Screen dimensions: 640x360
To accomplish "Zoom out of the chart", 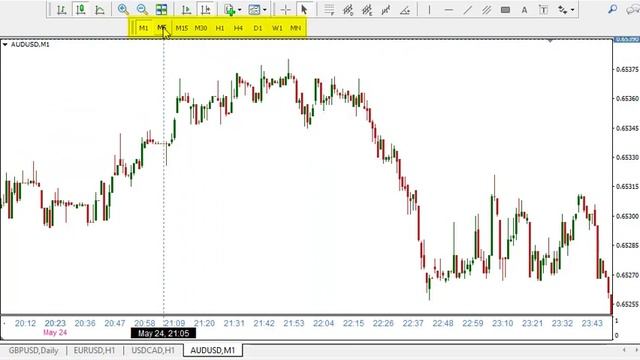I will (x=142, y=9).
